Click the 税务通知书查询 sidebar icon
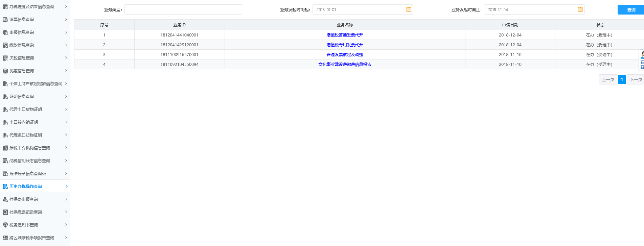 click(5, 225)
